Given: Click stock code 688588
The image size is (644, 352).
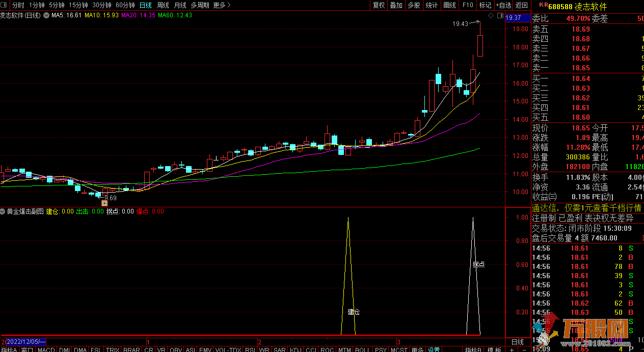Looking at the screenshot, I should [x=560, y=7].
